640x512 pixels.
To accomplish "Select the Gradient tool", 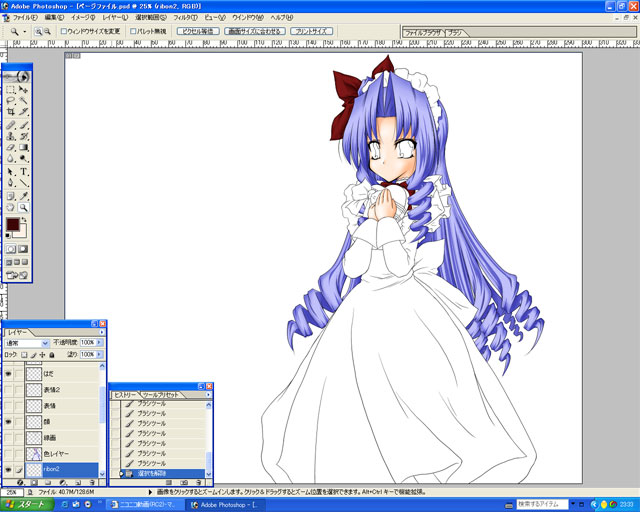I will point(24,147).
